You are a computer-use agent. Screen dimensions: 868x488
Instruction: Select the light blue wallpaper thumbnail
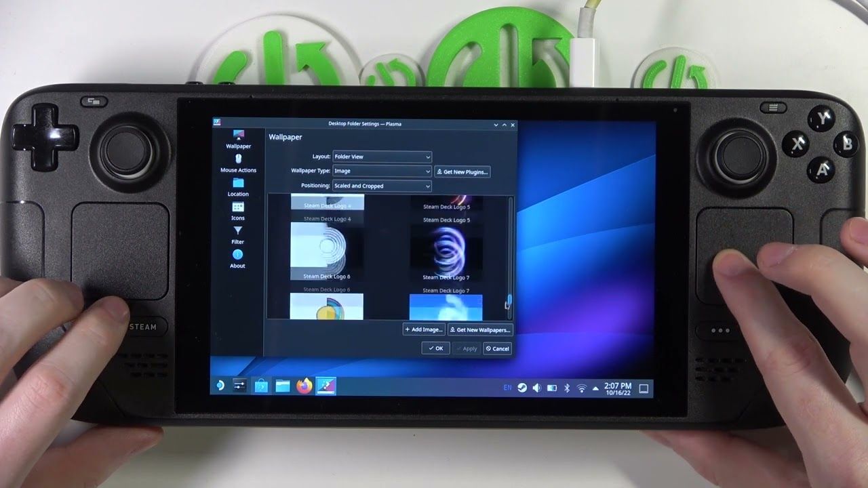[x=446, y=307]
